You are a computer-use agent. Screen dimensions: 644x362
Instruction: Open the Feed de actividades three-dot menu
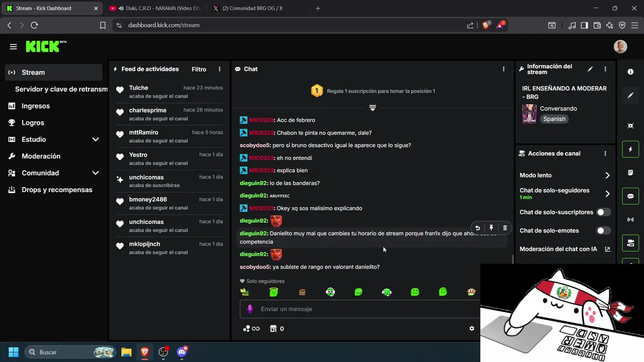coord(219,69)
